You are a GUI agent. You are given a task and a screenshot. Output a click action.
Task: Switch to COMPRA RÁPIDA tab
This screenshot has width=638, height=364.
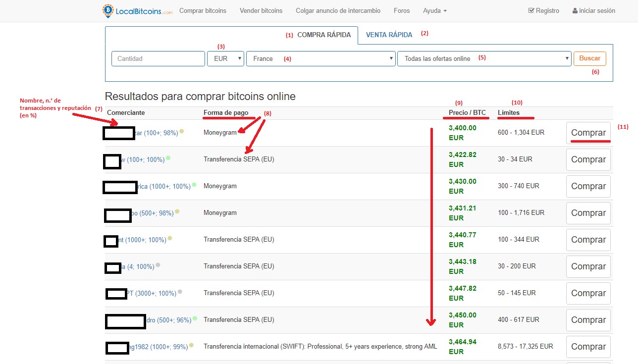(324, 35)
